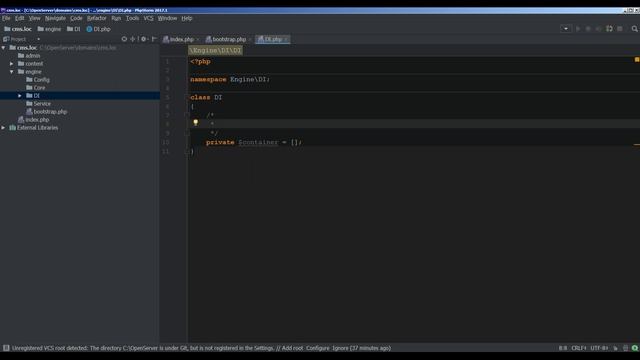640x360 pixels.
Task: Open the View menu
Action: tap(35, 18)
